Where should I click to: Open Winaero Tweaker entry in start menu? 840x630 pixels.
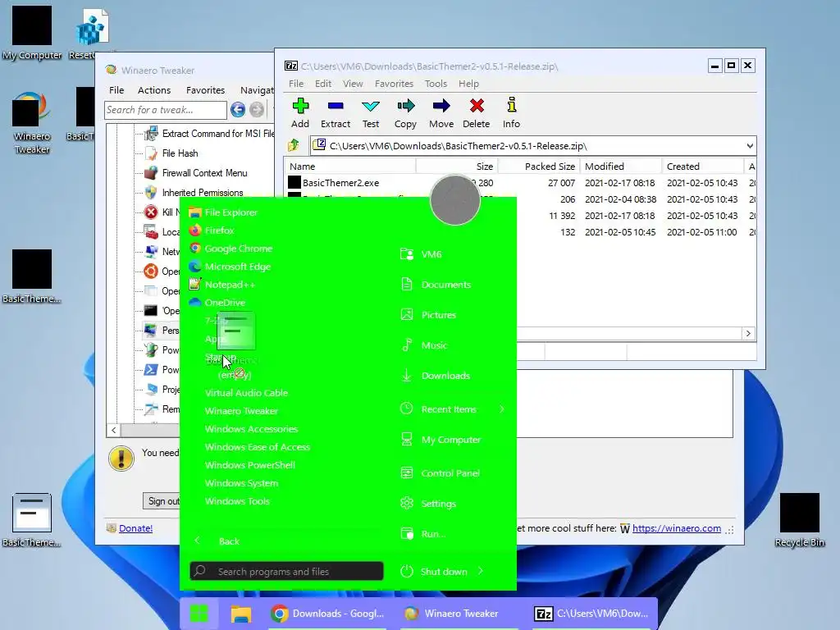[x=242, y=411]
